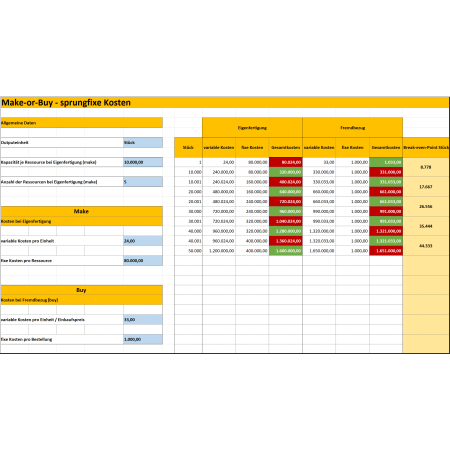Viewport: 450px width, 450px height.
Task: Select the Anzahl der Ressourcen value cell
Action: 143,182
